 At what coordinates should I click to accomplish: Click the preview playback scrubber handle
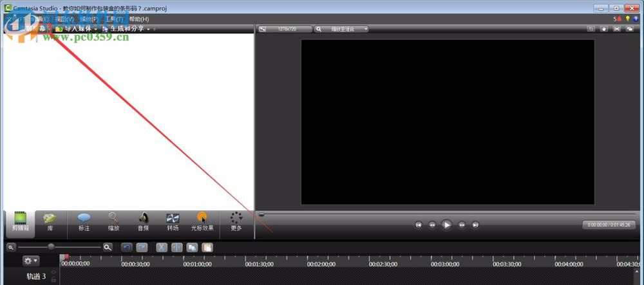pos(261,214)
